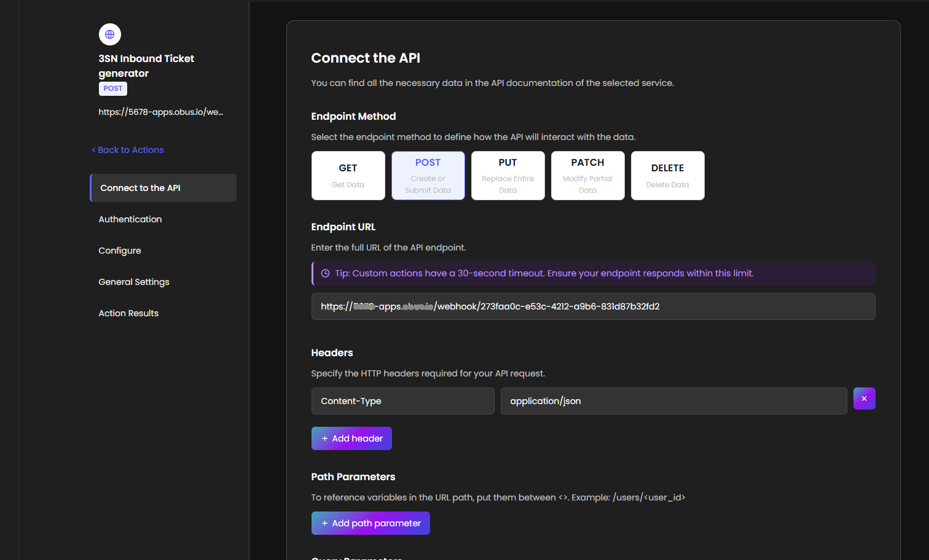Click the Add header button
The height and width of the screenshot is (560, 929).
[351, 438]
